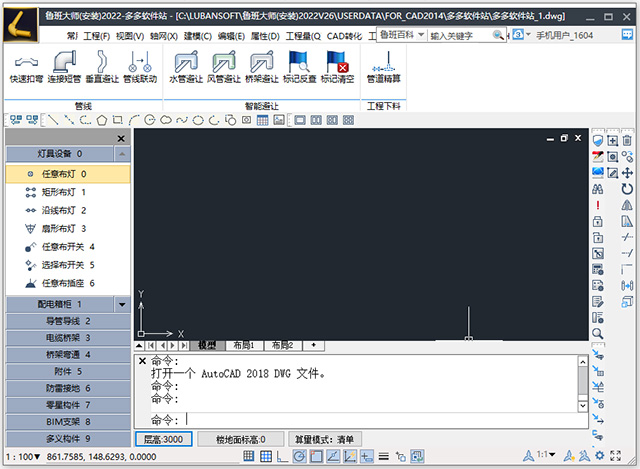Image resolution: width=640 pixels, height=469 pixels.
Task: Open the 属性(D) menu
Action: click(x=265, y=36)
